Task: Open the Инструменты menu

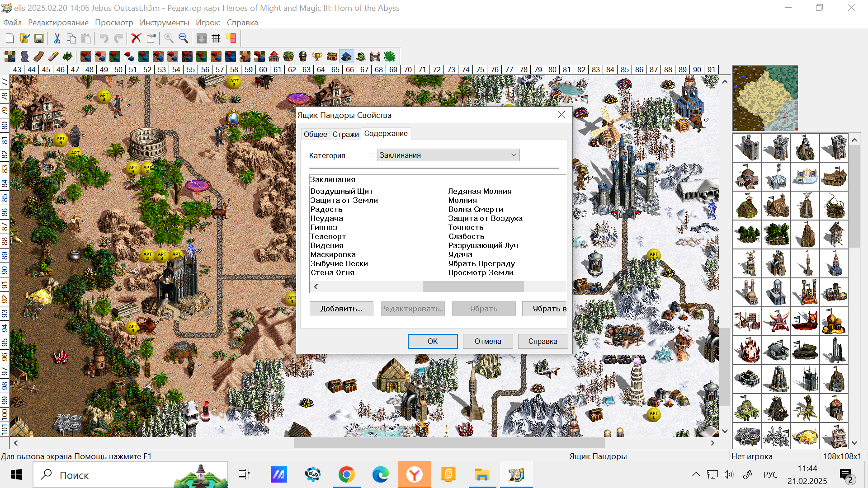Action: coord(164,23)
